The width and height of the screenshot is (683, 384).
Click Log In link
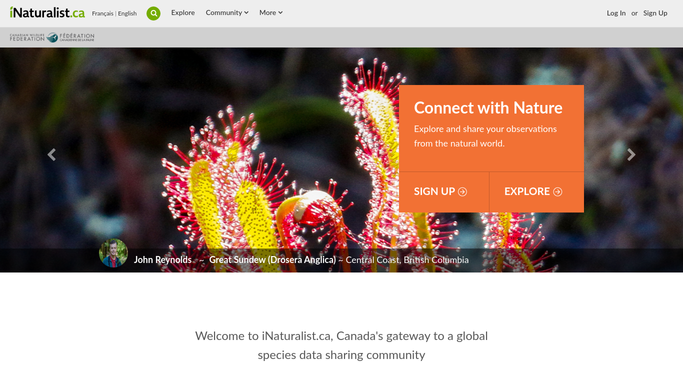tap(616, 13)
